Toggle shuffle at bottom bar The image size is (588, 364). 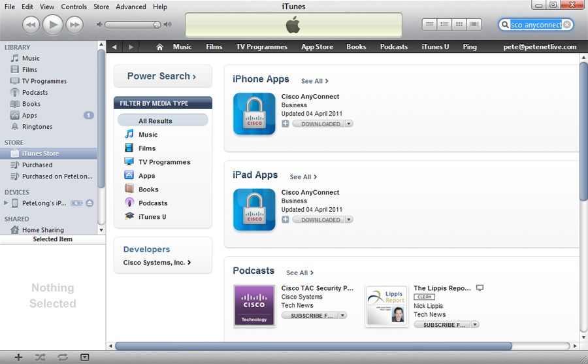pos(41,357)
